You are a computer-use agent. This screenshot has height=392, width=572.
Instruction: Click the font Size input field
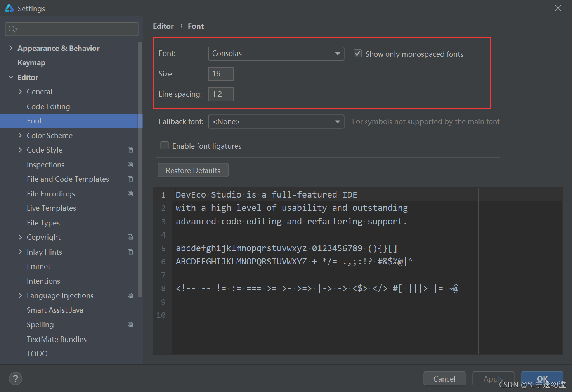point(221,74)
